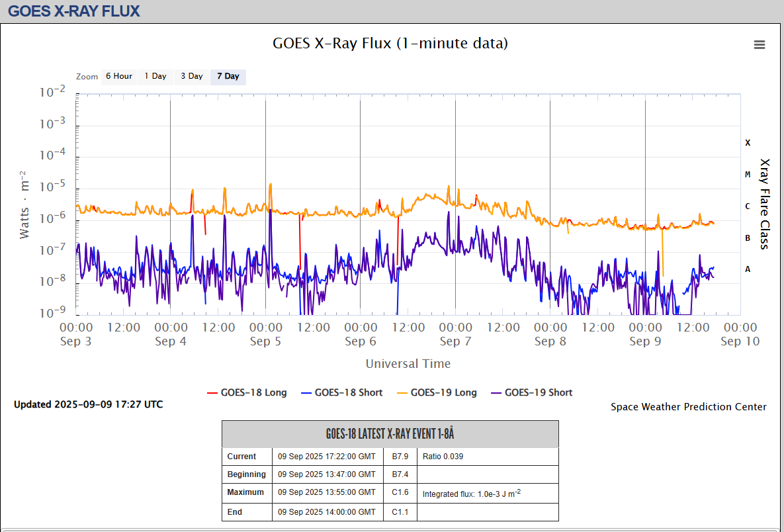
Task: Click the Space Weather Prediction Center credit
Action: tap(688, 407)
